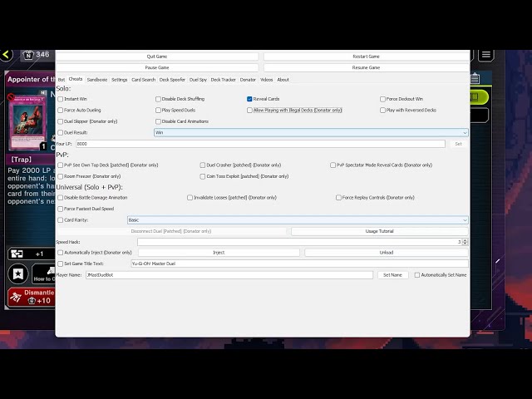Toggle Disable Battle Damage Animation
Screen dimensions: 532x399
tap(61, 198)
